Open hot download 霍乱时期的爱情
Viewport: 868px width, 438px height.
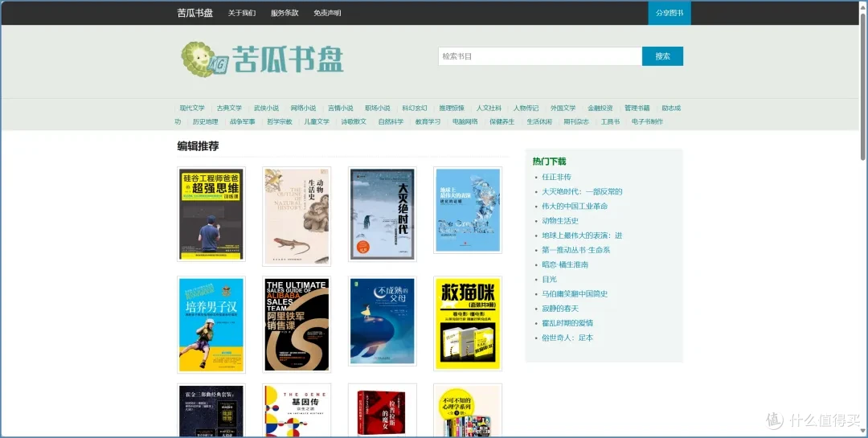567,323
